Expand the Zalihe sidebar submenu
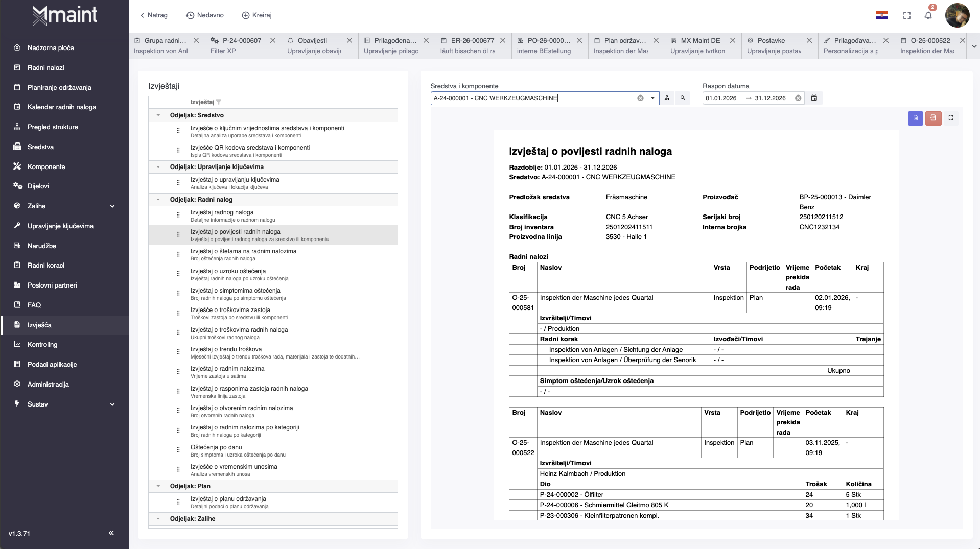Viewport: 980px width, 549px height. tap(112, 206)
